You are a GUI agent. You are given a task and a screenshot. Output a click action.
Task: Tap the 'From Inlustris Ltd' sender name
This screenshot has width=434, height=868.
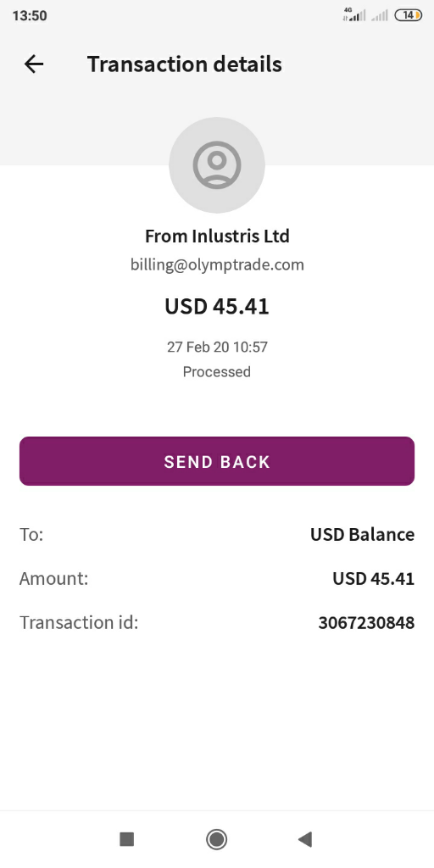click(217, 236)
